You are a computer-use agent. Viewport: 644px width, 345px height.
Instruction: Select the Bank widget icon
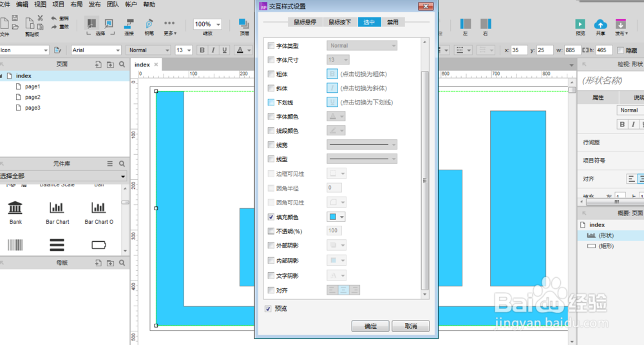tap(15, 207)
